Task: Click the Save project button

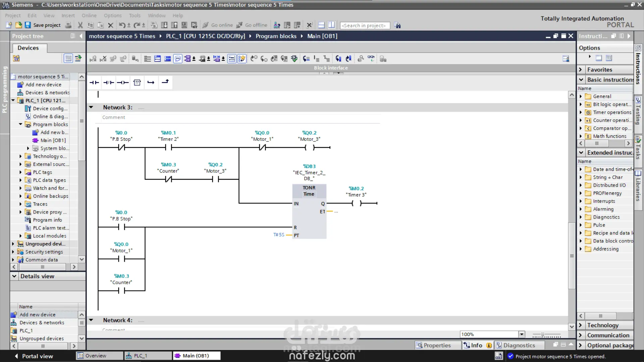Action: tap(43, 25)
